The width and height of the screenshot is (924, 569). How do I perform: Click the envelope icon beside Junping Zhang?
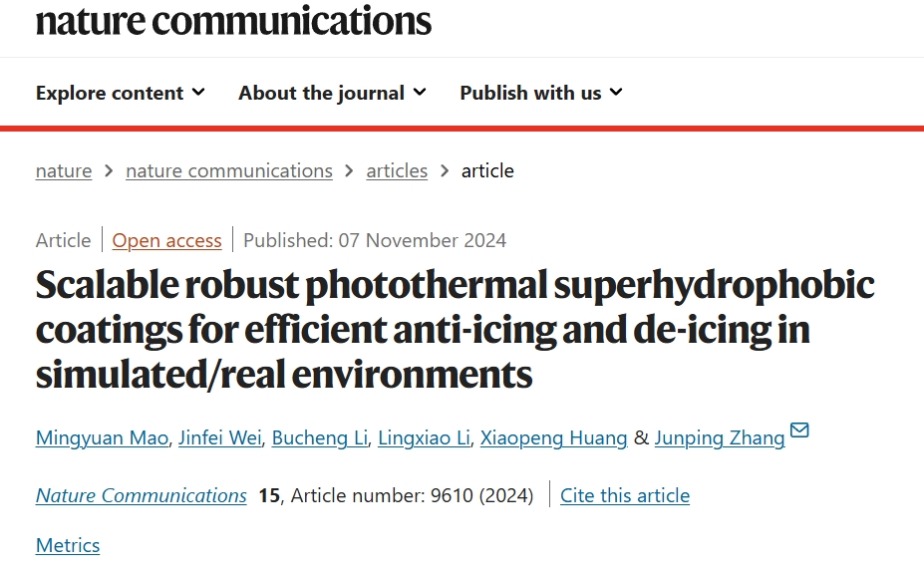click(799, 430)
